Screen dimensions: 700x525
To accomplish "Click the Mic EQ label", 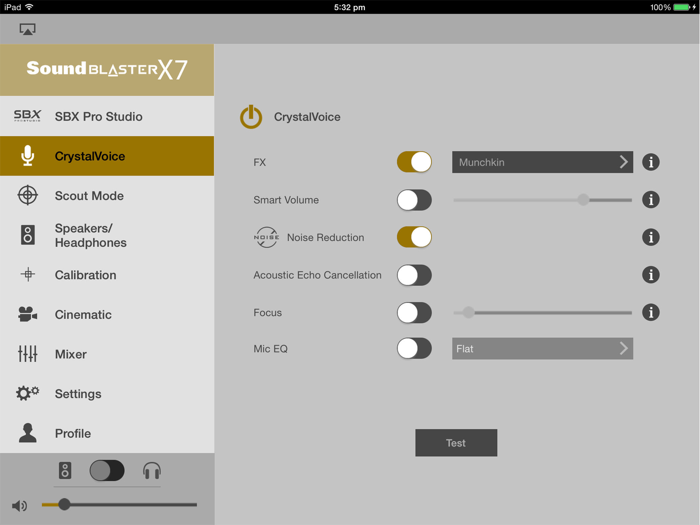I will tap(271, 349).
